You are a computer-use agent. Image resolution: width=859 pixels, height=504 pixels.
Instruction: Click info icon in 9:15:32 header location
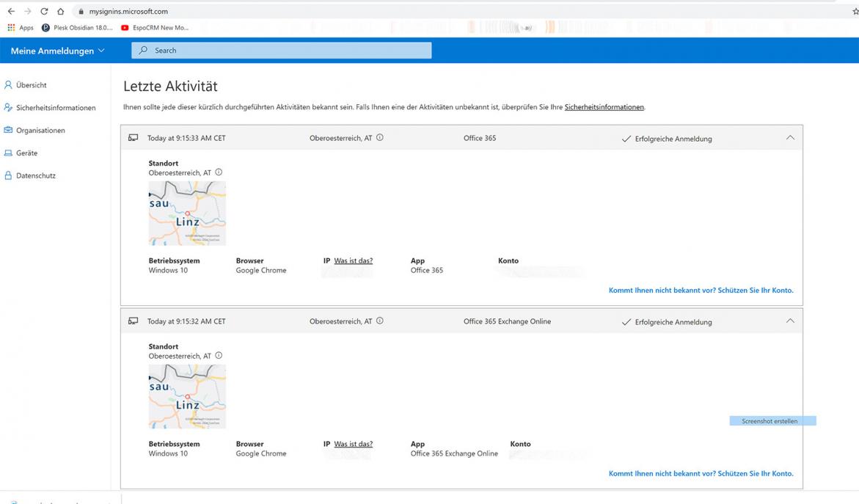tap(380, 321)
